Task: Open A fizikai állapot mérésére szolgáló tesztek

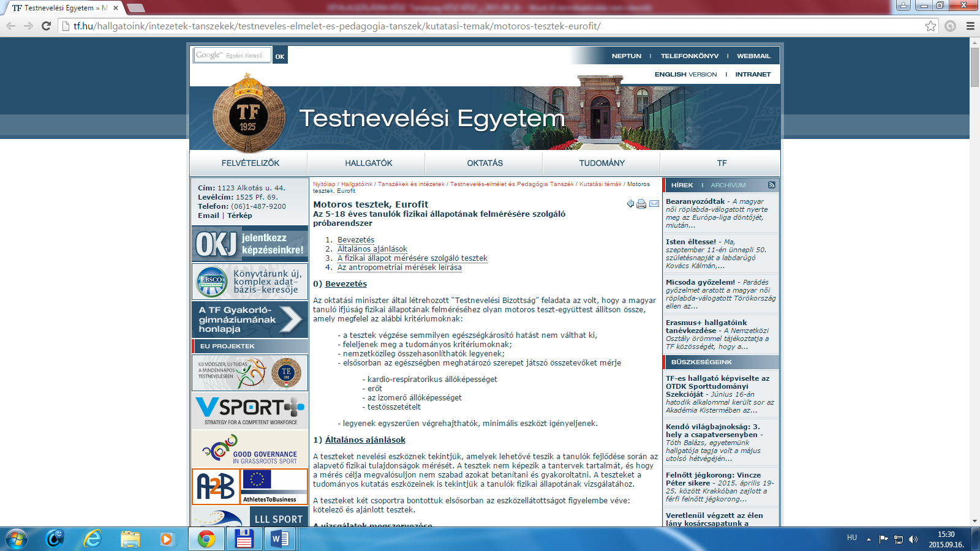Action: pyautogui.click(x=412, y=258)
